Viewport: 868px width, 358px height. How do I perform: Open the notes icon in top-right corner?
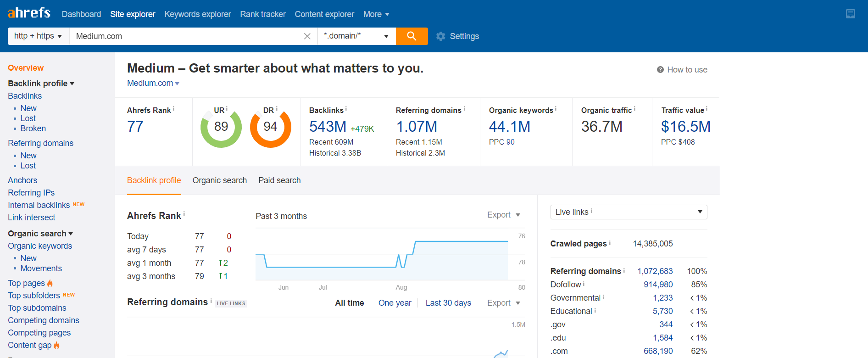tap(850, 14)
